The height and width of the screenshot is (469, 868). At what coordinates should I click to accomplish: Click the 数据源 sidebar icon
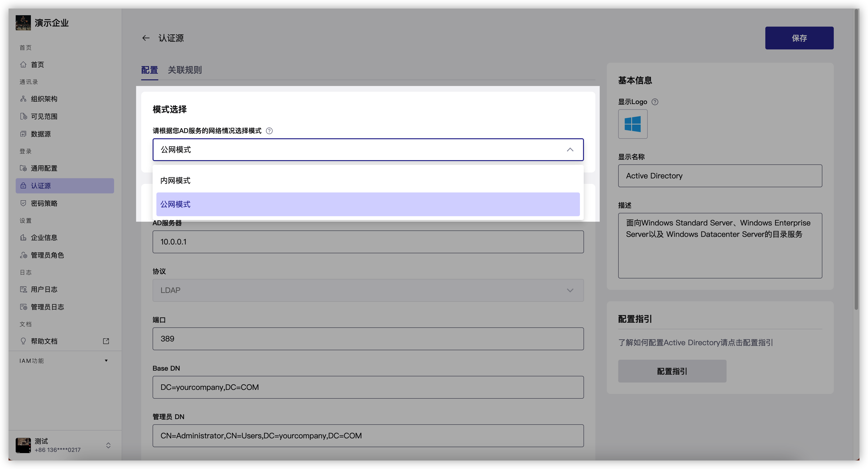click(23, 134)
